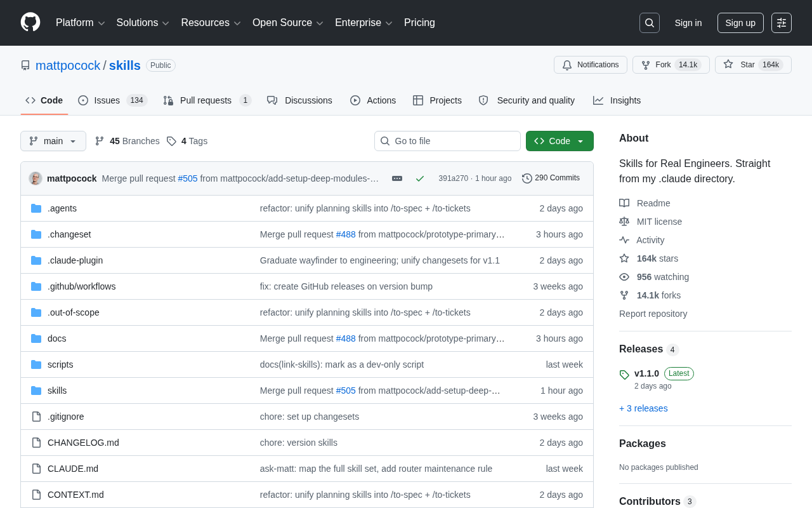
Task: Open the Open Source dropdown menu
Action: point(288,23)
